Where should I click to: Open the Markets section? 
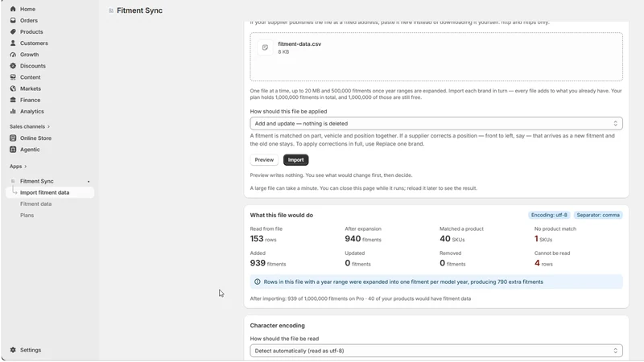31,88
